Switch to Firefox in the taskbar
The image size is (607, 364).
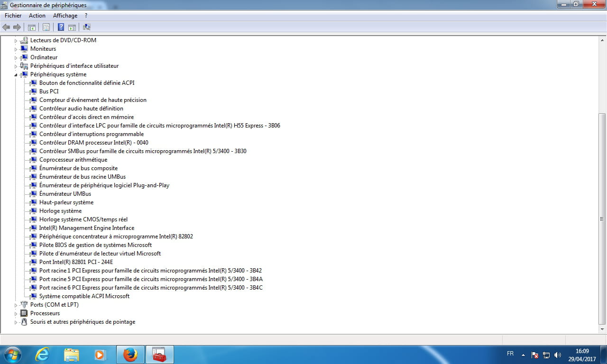(130, 355)
